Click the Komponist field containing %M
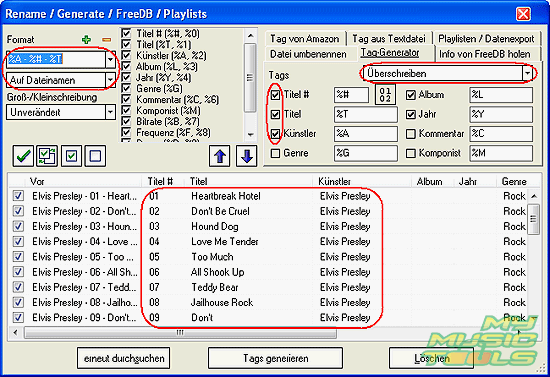Image resolution: width=550 pixels, height=377 pixels. tap(501, 153)
